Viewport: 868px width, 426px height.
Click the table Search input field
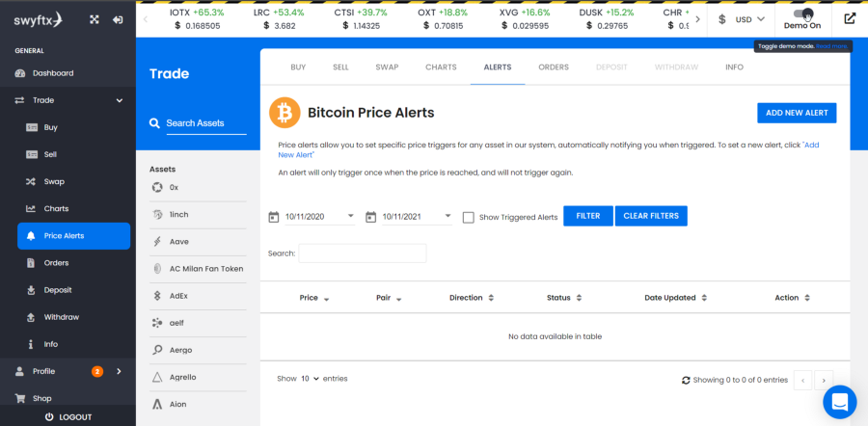click(x=362, y=253)
